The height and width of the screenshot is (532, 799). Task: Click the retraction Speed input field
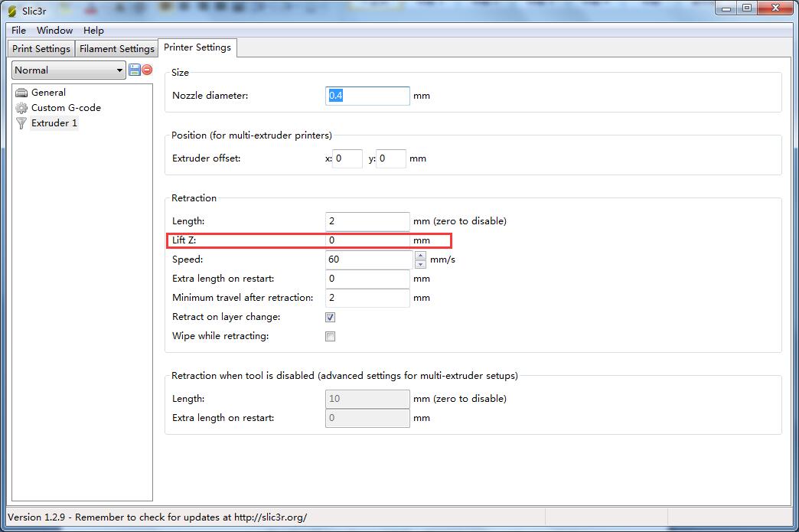click(x=370, y=259)
